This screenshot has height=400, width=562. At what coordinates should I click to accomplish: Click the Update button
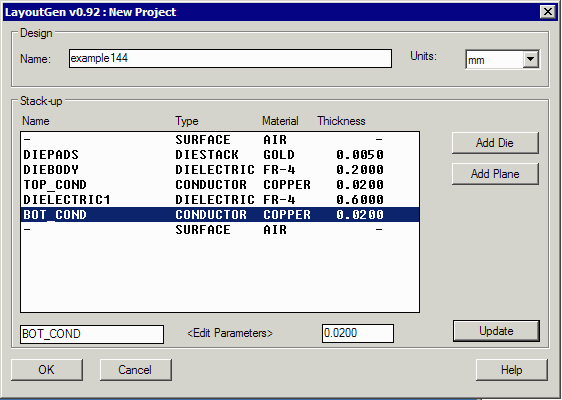pyautogui.click(x=496, y=331)
